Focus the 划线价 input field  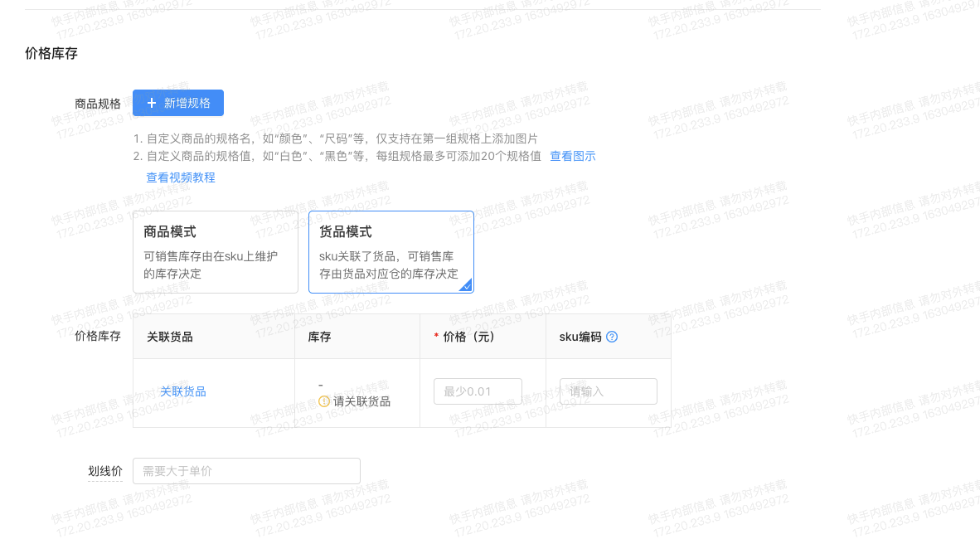[247, 471]
